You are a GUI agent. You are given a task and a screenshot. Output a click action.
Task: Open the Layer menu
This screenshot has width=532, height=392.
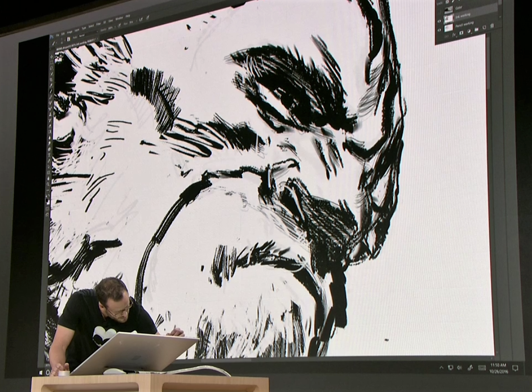tap(77, 30)
